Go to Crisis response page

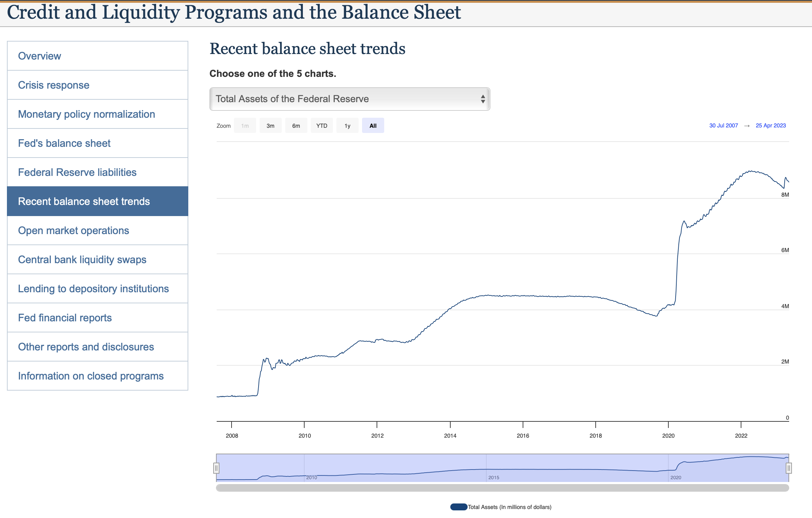coord(54,85)
